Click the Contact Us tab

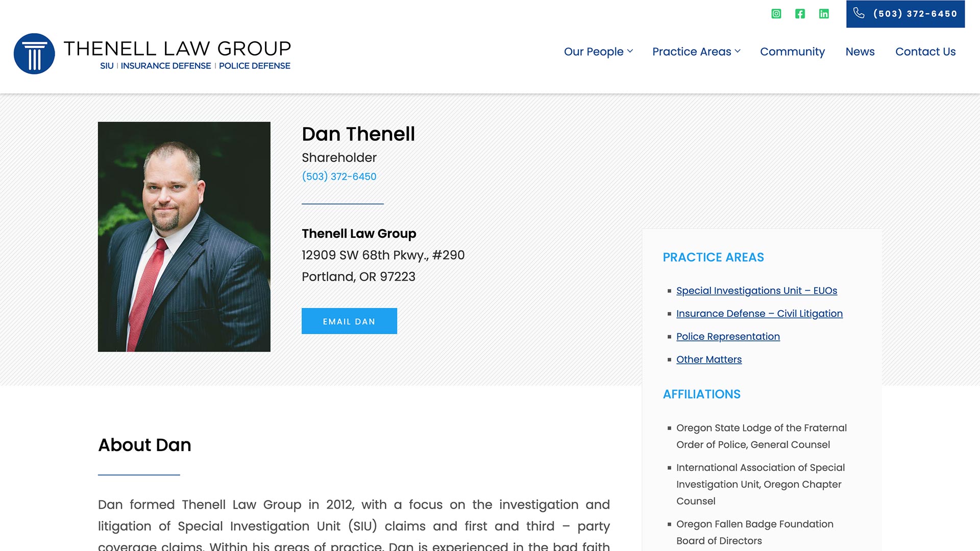[x=925, y=51]
